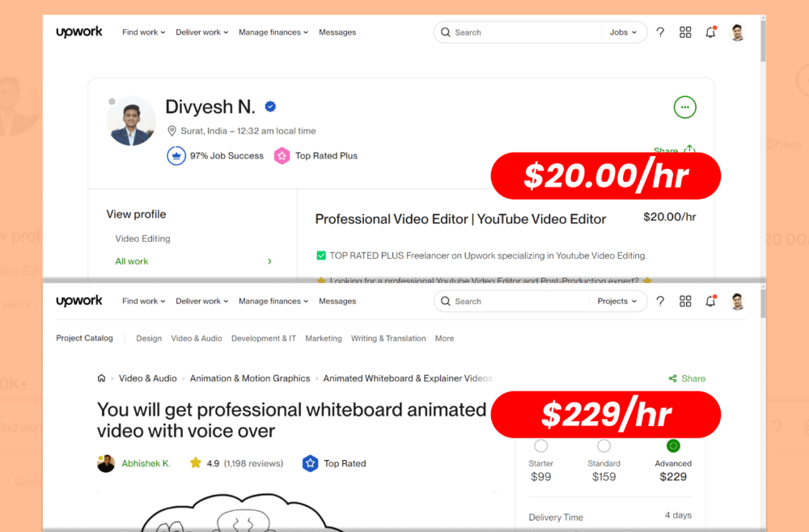Open Animated Whiteboard & Explainer Videos breadcrumb

[x=408, y=378]
